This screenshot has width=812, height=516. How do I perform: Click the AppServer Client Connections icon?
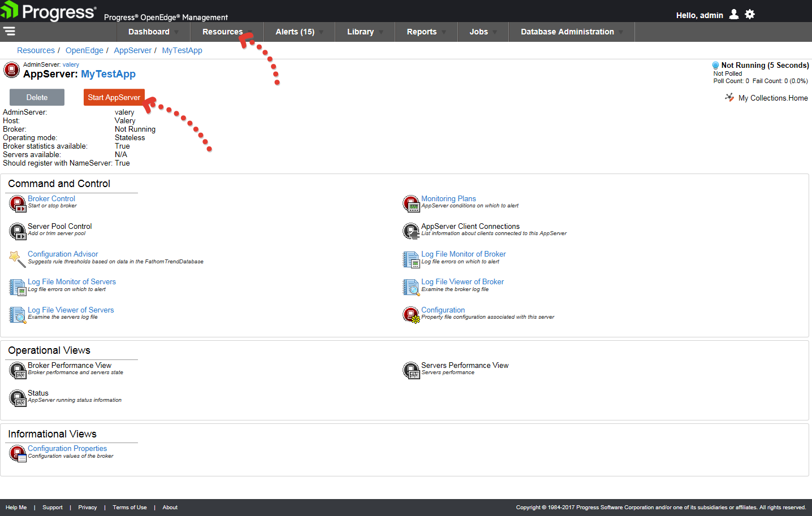(411, 231)
